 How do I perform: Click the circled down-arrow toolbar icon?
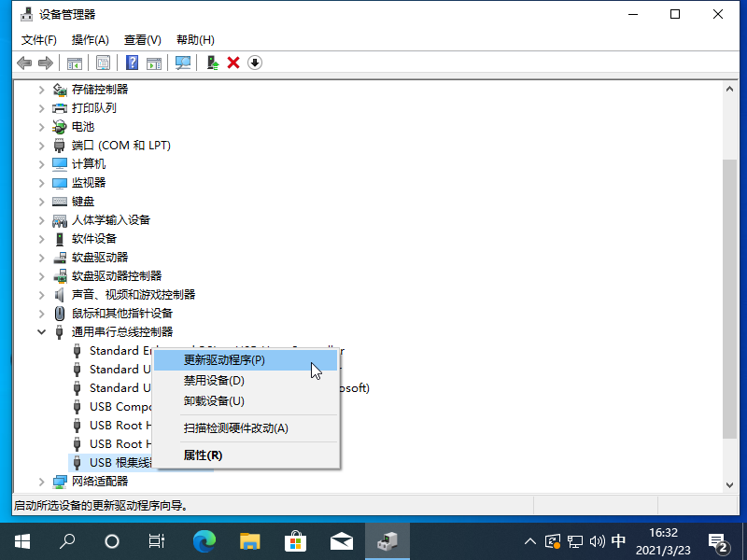254,63
